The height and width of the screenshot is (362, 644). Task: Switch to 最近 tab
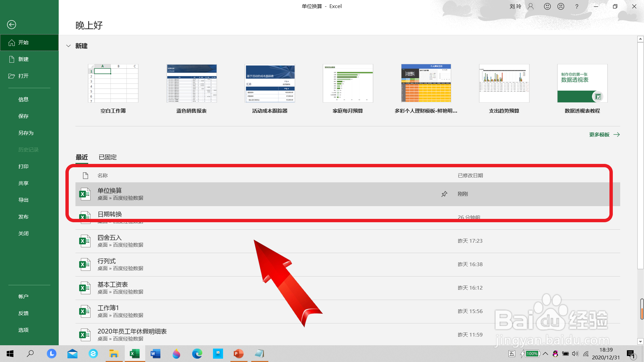pos(82,157)
